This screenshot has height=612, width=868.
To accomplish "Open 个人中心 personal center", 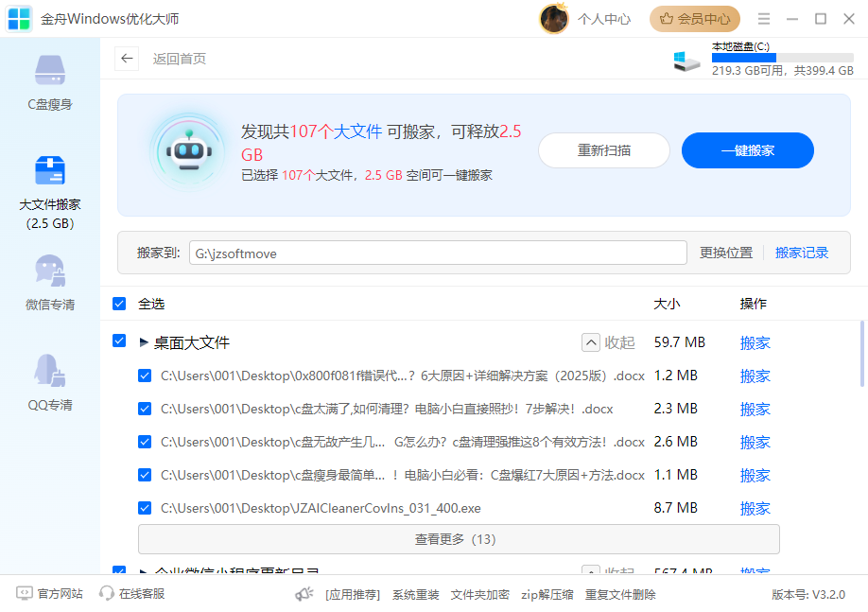I will point(604,19).
